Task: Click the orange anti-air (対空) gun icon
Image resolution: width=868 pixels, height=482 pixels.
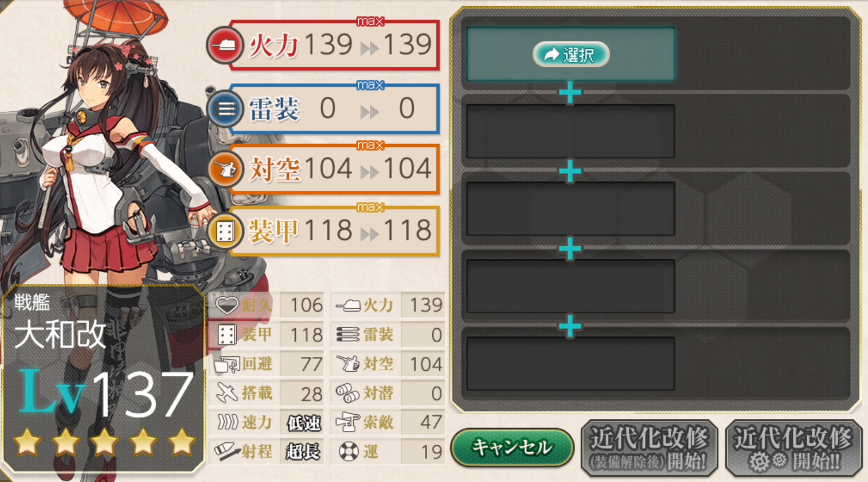Action: pos(225,169)
